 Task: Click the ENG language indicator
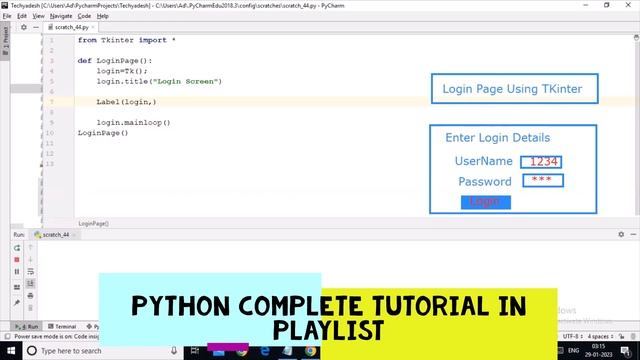click(573, 351)
